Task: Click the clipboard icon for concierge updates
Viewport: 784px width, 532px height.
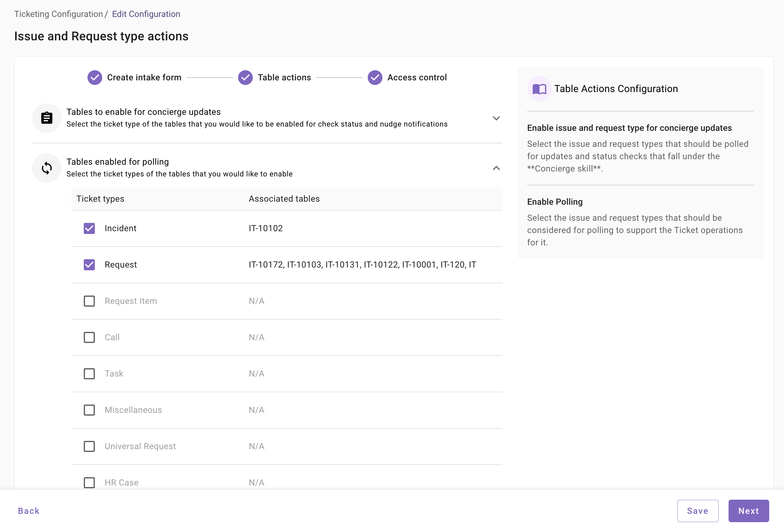Action: pos(46,118)
